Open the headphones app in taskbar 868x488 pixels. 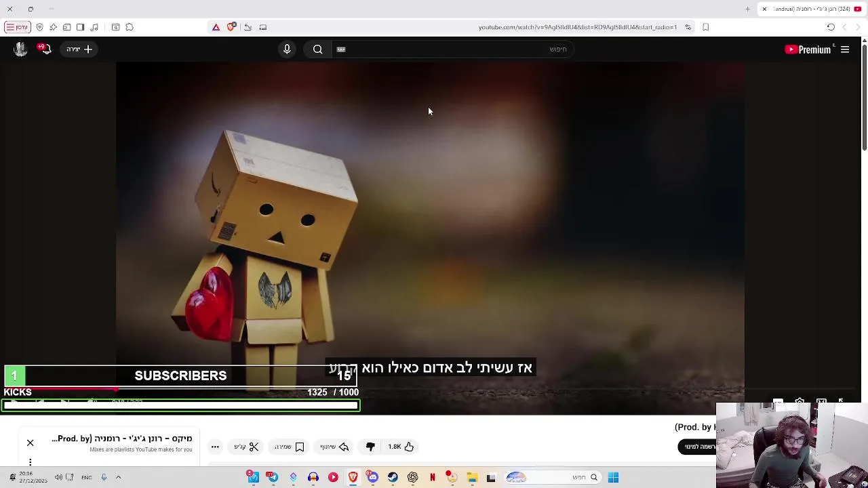tap(313, 477)
